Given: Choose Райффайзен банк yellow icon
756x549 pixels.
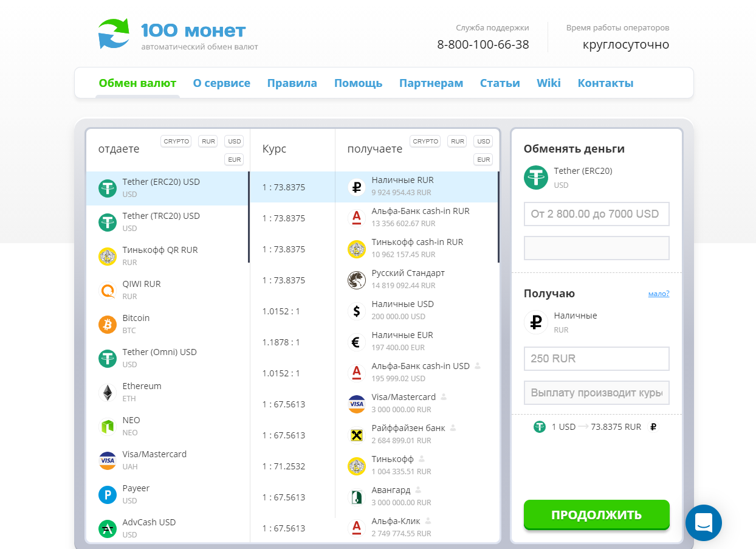Looking at the screenshot, I should [357, 435].
